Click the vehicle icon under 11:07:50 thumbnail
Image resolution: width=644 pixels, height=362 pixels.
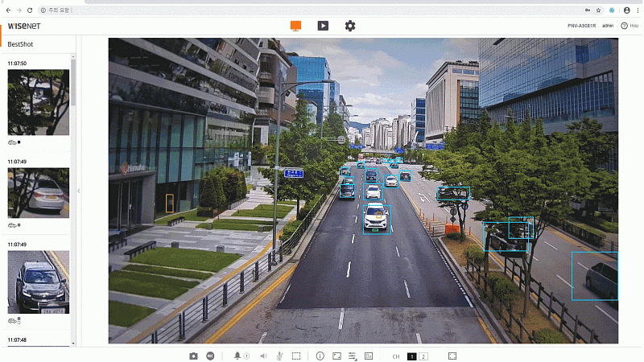point(12,142)
